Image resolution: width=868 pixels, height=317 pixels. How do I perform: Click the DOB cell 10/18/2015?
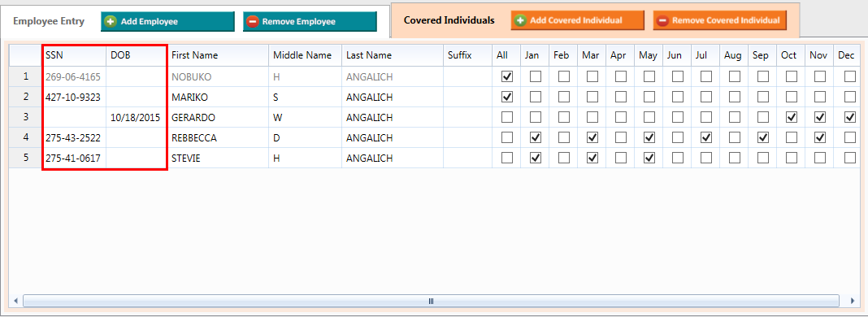(137, 117)
